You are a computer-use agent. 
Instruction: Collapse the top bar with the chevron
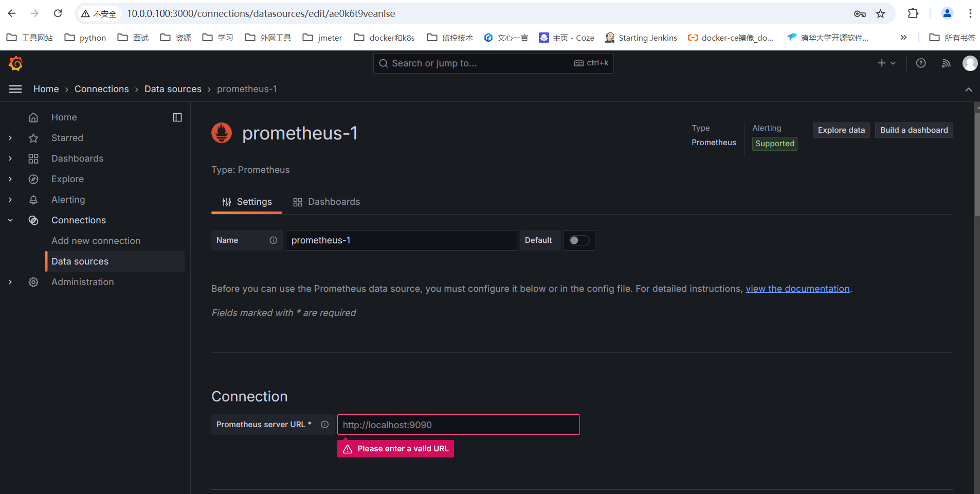coord(969,90)
